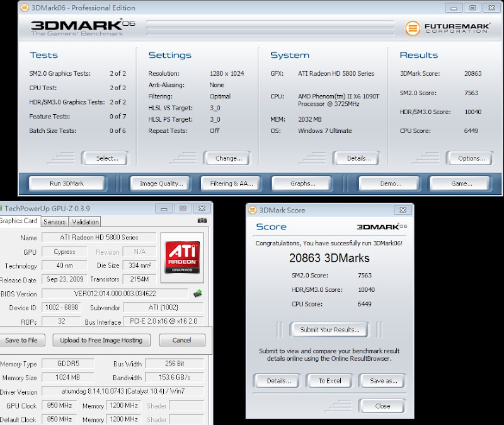Click the GPU Clock field 850 MHz
Viewport: 504px width, 425px height.
[x=59, y=405]
